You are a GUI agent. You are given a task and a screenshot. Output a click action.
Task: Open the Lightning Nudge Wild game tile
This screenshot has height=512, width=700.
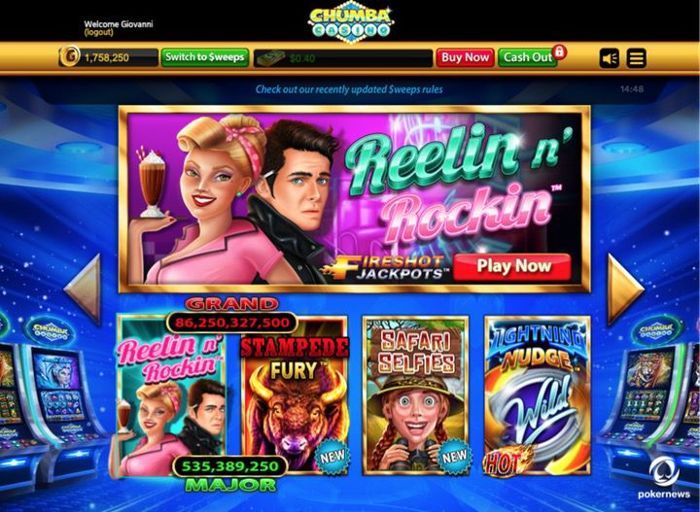pyautogui.click(x=538, y=395)
